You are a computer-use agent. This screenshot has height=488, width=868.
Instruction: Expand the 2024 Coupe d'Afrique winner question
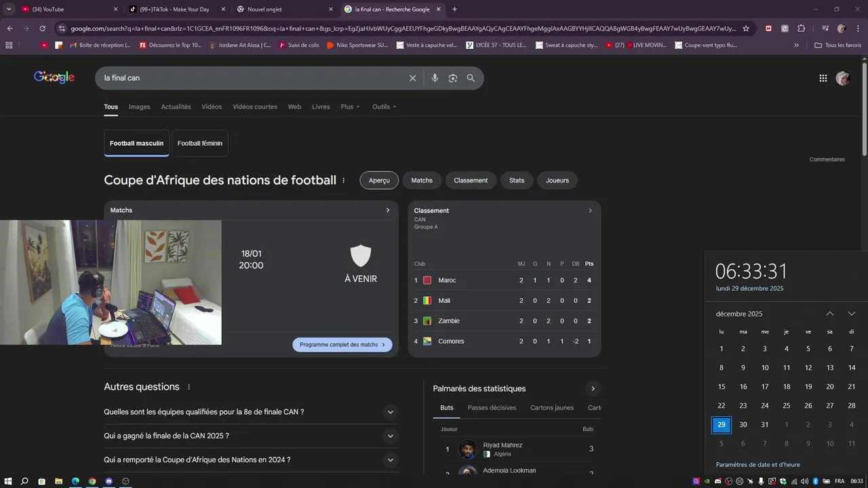click(x=390, y=460)
